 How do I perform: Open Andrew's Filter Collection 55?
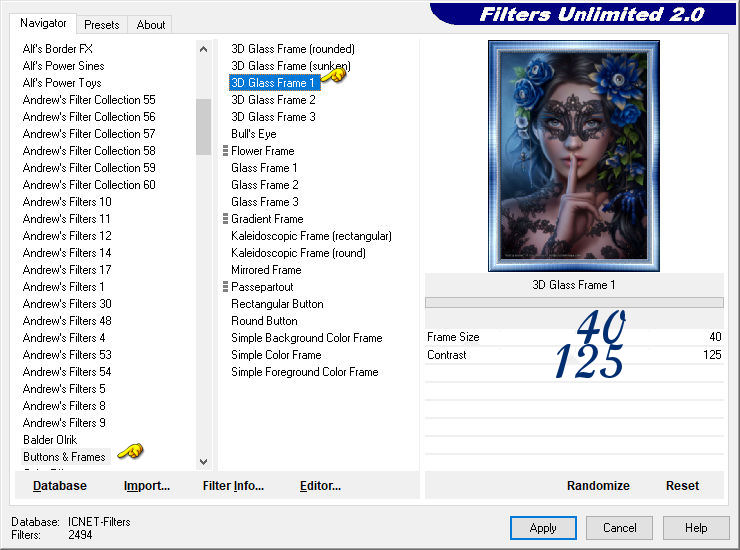tap(89, 100)
